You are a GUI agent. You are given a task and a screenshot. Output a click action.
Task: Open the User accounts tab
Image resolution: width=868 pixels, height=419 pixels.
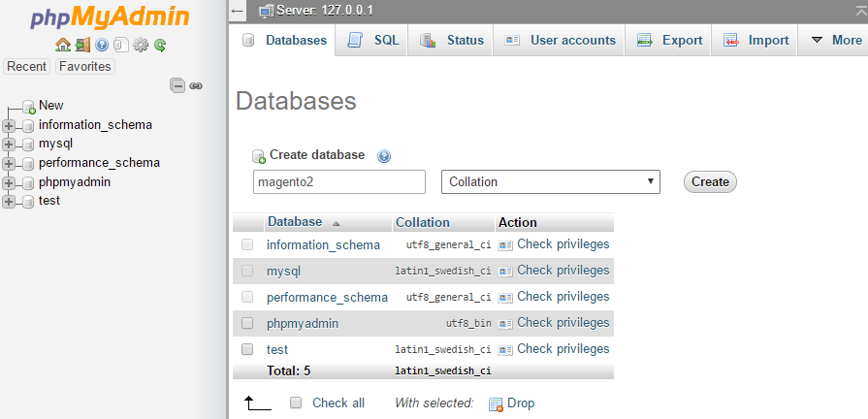pyautogui.click(x=559, y=40)
